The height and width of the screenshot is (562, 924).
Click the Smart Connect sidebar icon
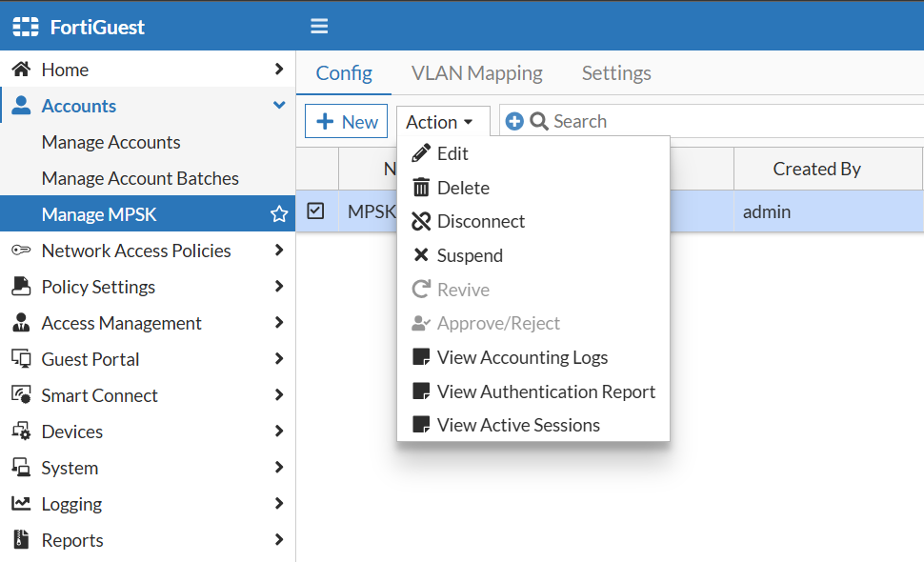(21, 395)
